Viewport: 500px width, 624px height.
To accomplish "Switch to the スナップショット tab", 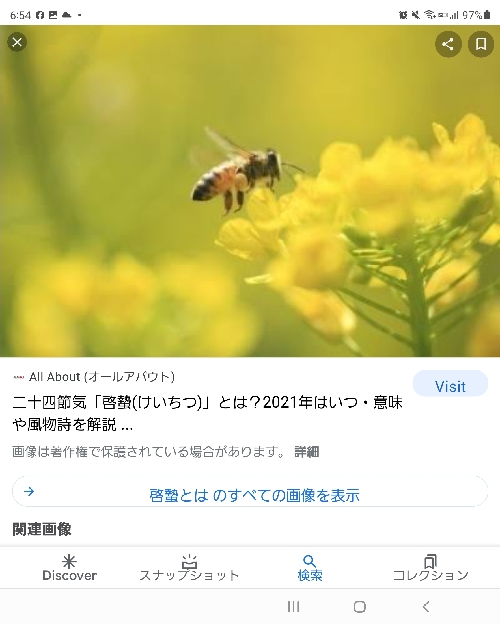I will click(189, 568).
